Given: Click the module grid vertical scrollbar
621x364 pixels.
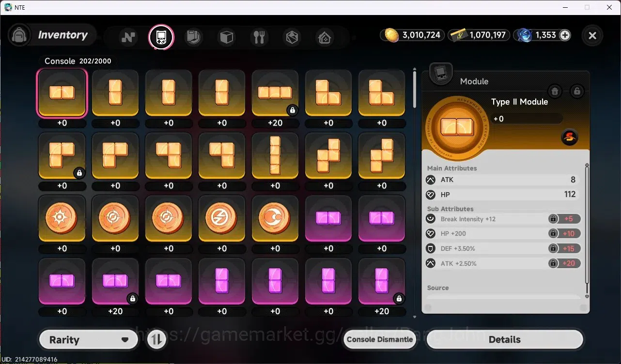Looking at the screenshot, I should pyautogui.click(x=414, y=90).
